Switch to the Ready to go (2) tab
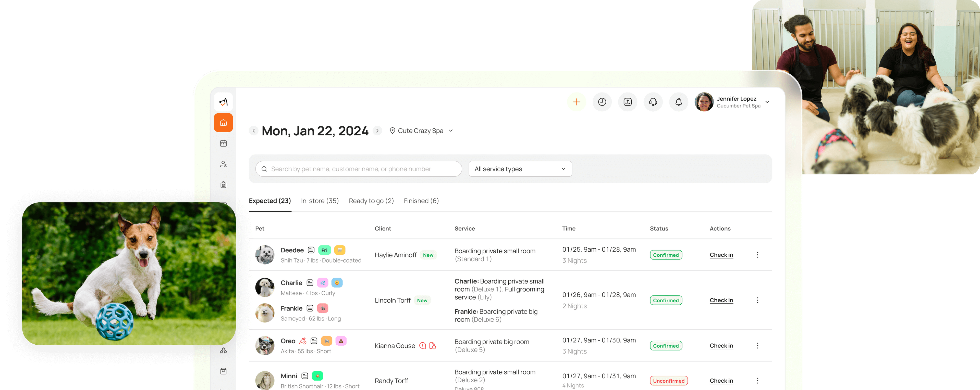 pyautogui.click(x=371, y=201)
